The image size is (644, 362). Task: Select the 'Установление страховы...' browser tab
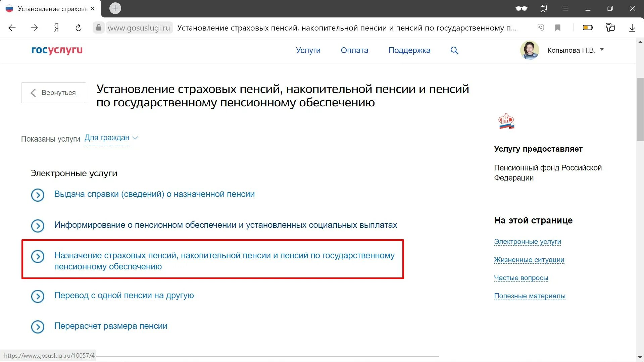tap(50, 9)
